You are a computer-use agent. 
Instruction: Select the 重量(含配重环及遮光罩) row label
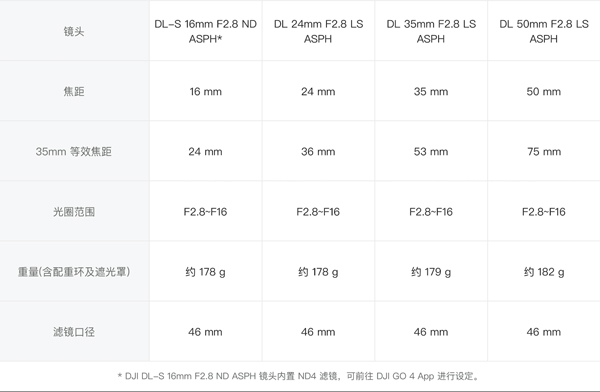coord(74,272)
